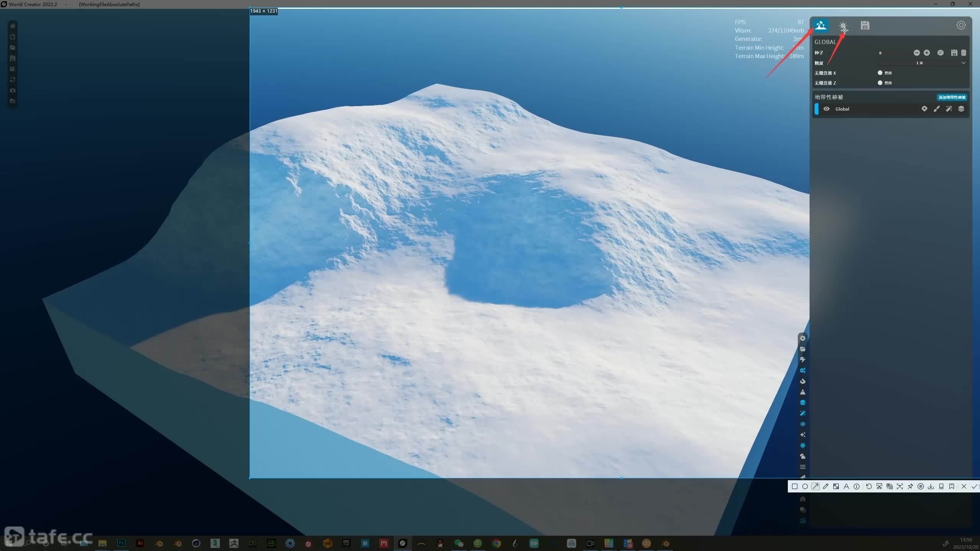Increase seed with the plus button
This screenshot has width=980, height=551.
(x=927, y=53)
